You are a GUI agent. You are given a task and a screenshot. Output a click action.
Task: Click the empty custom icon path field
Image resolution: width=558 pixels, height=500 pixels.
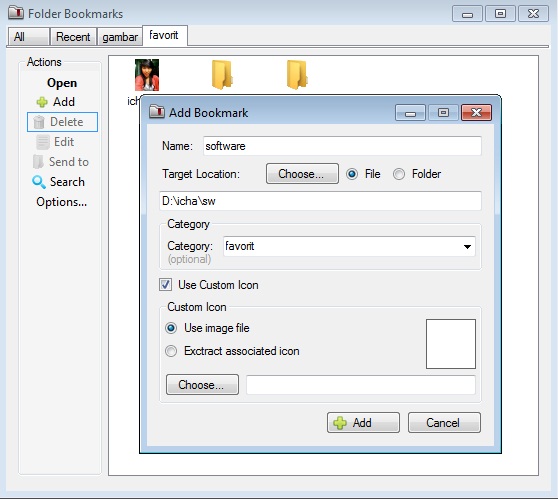[x=361, y=385]
